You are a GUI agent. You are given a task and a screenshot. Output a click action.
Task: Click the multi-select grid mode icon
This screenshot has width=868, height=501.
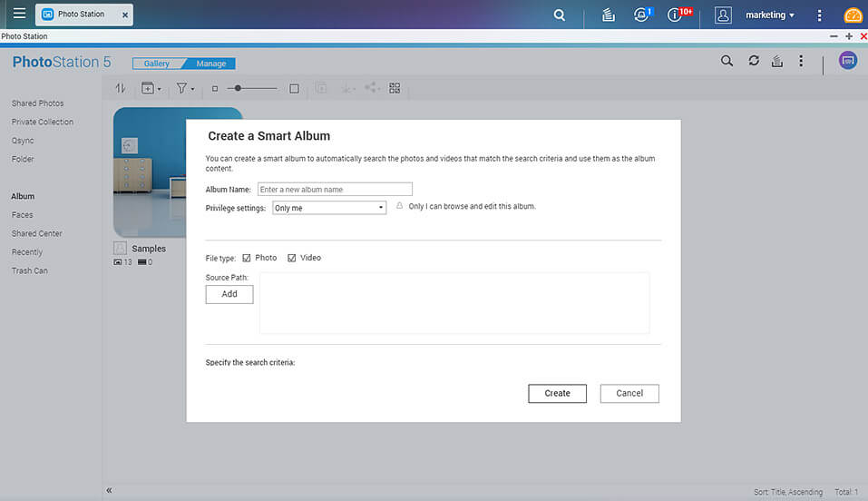point(395,88)
